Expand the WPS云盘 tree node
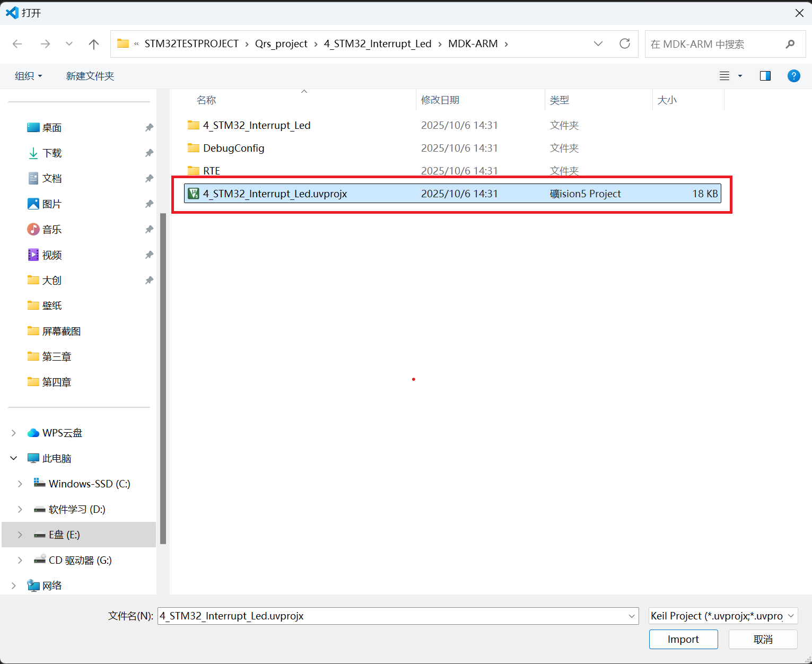Image resolution: width=812 pixels, height=664 pixels. [14, 433]
